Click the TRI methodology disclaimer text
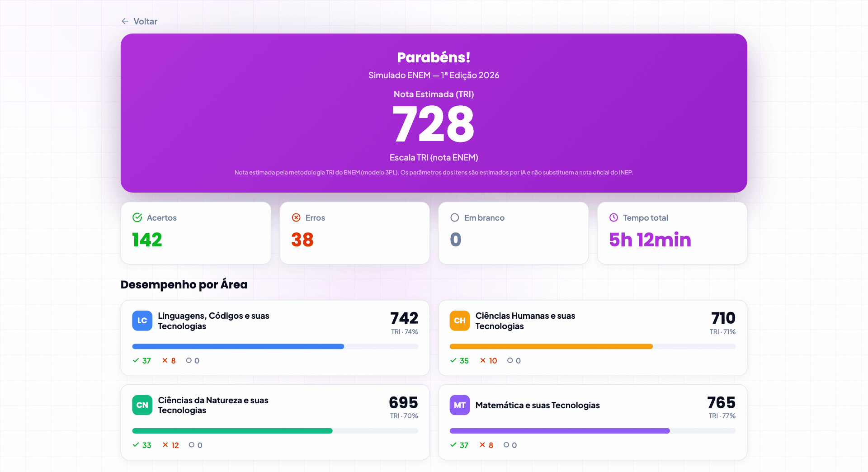This screenshot has width=868, height=472. pos(434,172)
